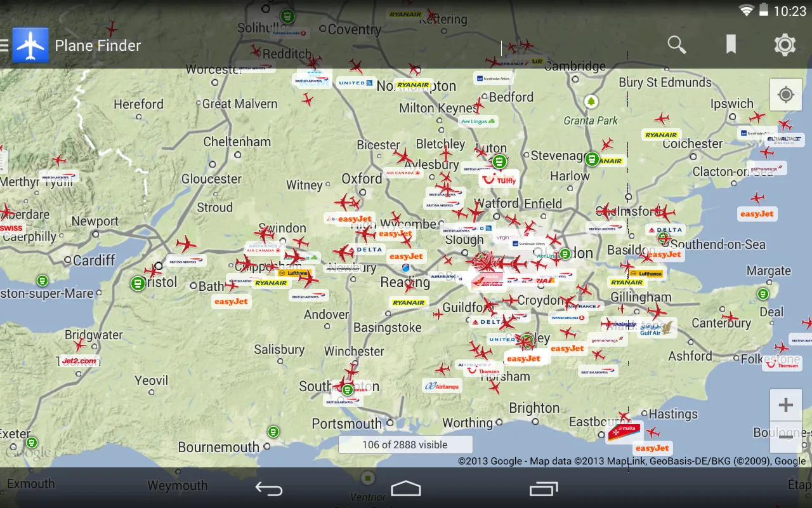Viewport: 812px width, 508px height.
Task: Tap the 10:23 clock
Action: (x=789, y=11)
